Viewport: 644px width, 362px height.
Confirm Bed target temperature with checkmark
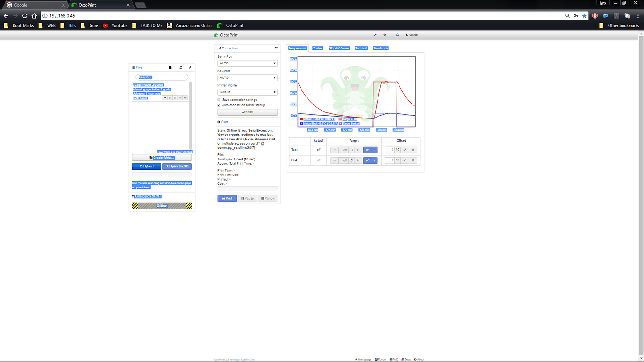367,160
